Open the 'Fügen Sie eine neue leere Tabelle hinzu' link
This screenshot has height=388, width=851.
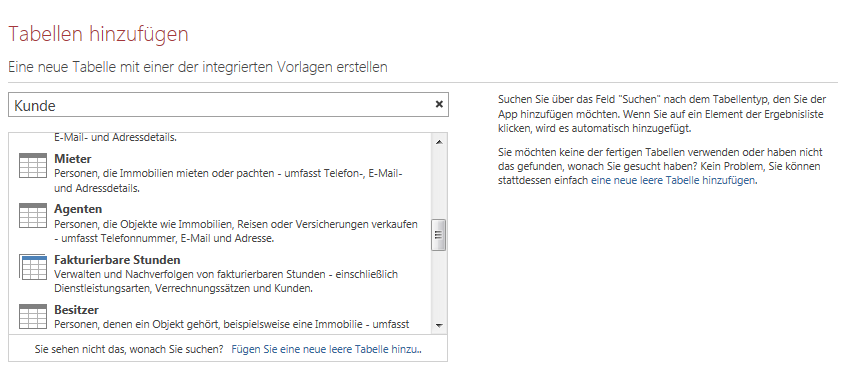327,349
